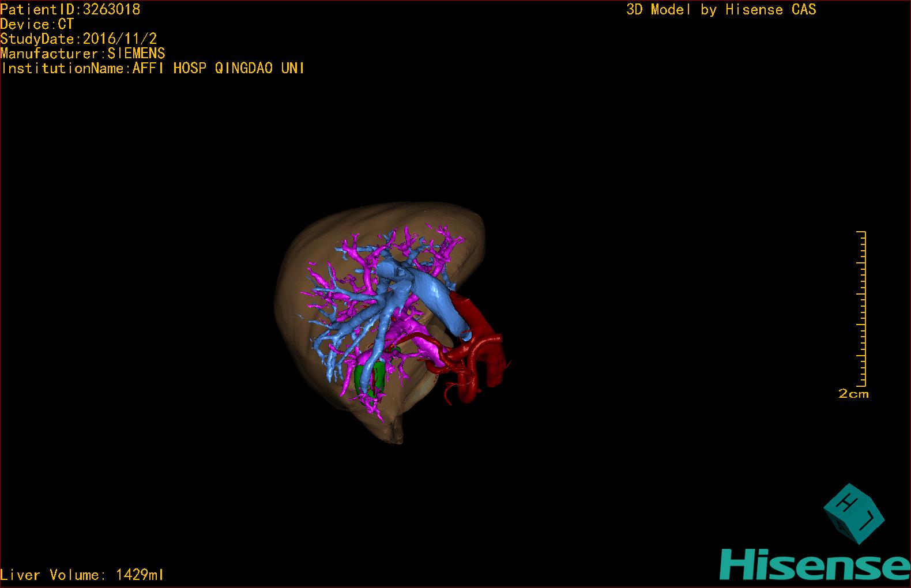
Task: Click the PatientID:3263018 text
Action: pos(70,9)
